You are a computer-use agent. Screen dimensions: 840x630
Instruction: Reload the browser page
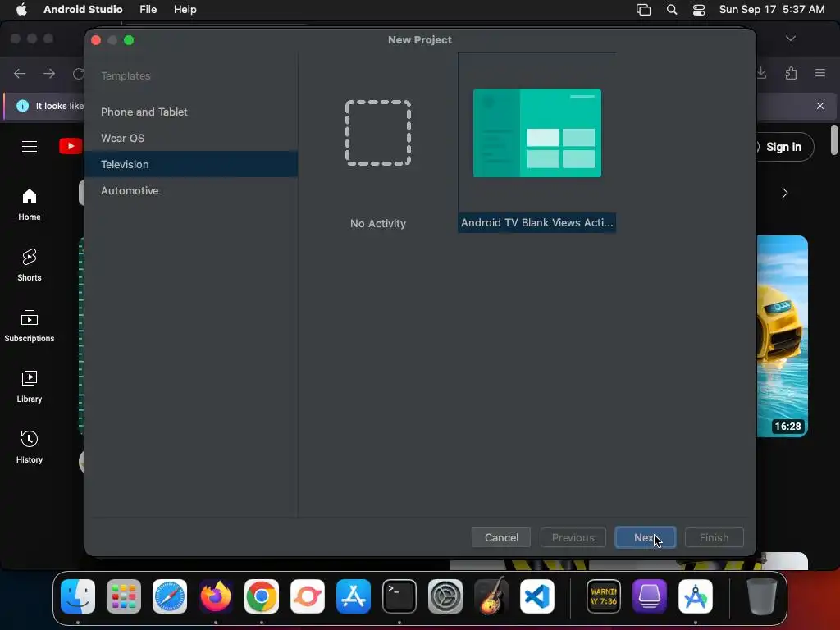[x=78, y=73]
